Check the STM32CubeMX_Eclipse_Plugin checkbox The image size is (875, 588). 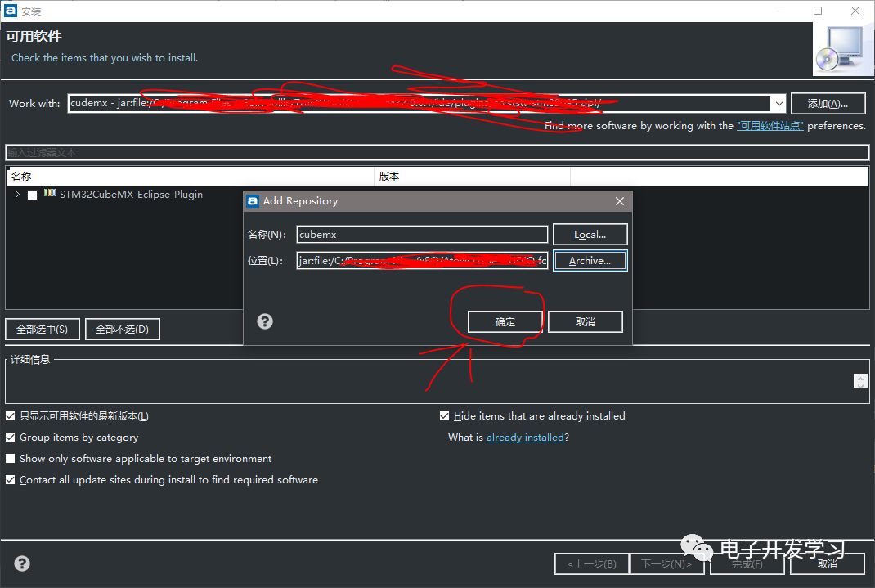click(x=33, y=195)
